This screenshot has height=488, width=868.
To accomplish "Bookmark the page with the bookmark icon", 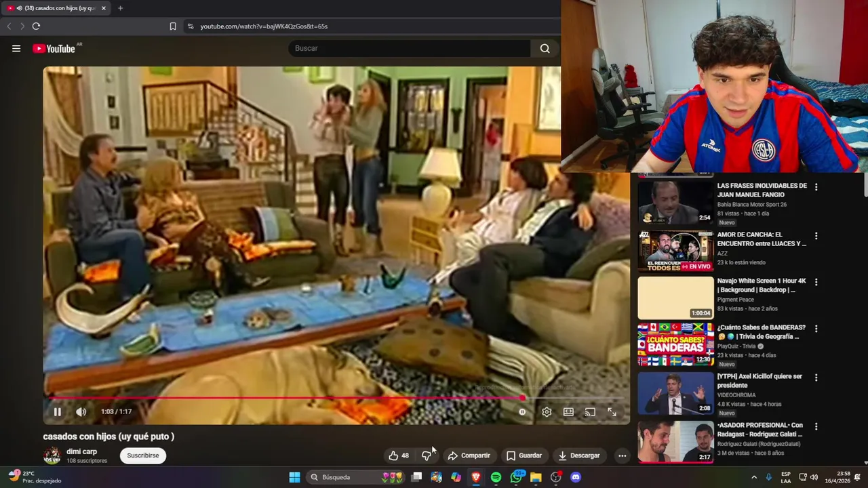I will pyautogui.click(x=173, y=26).
